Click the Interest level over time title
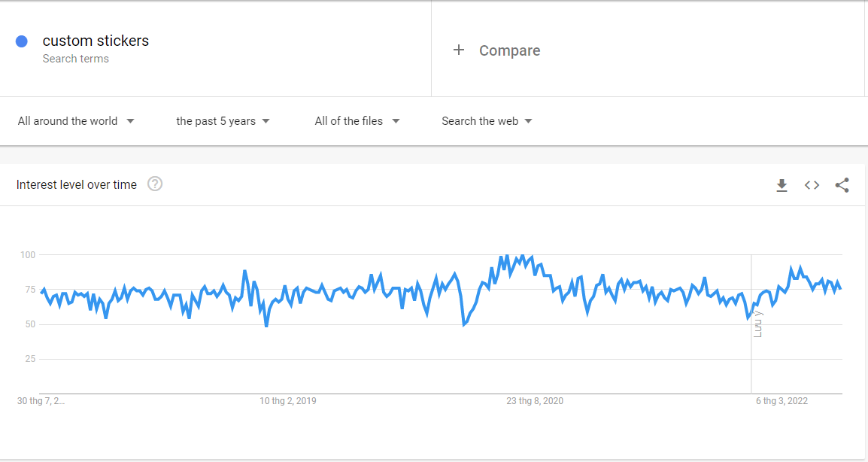868x462 pixels. tap(77, 185)
